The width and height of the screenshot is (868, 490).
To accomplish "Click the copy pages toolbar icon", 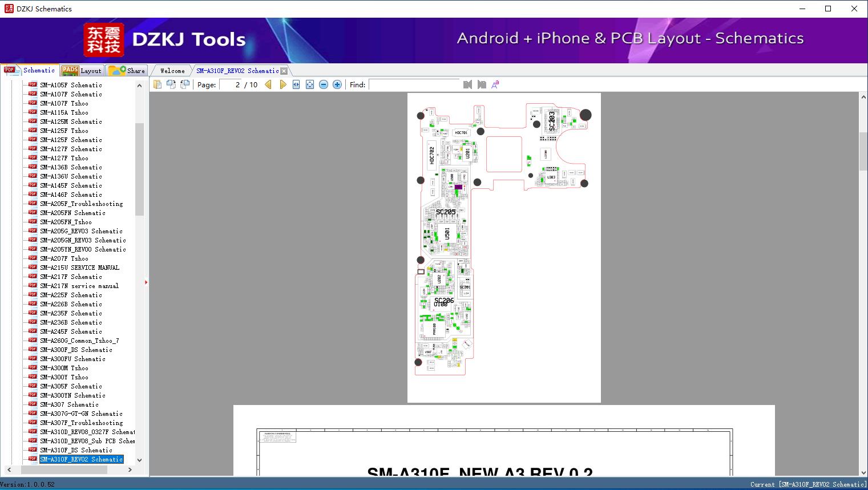I will click(x=157, y=84).
